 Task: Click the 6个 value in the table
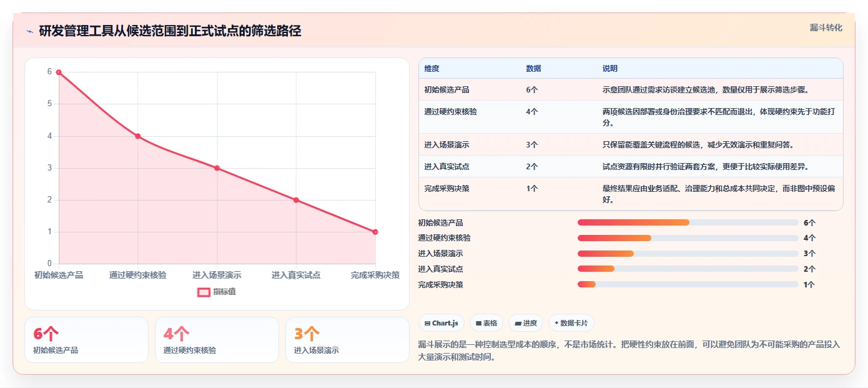tap(532, 90)
